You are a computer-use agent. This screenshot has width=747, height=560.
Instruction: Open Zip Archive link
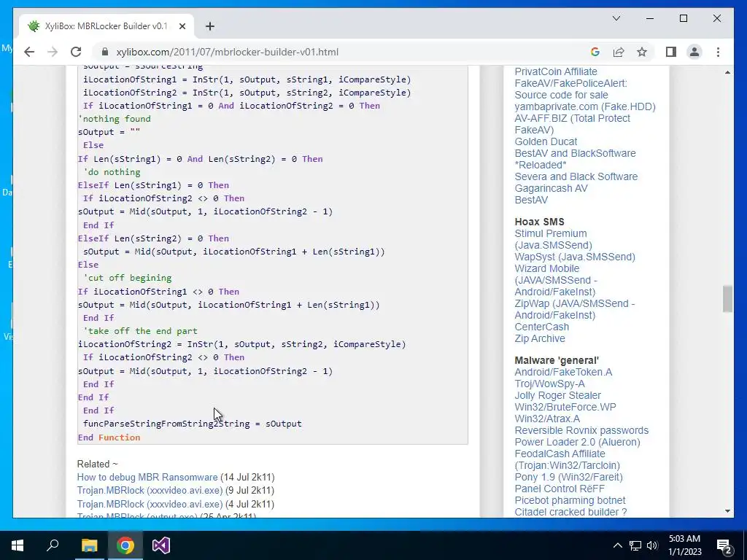pos(540,338)
